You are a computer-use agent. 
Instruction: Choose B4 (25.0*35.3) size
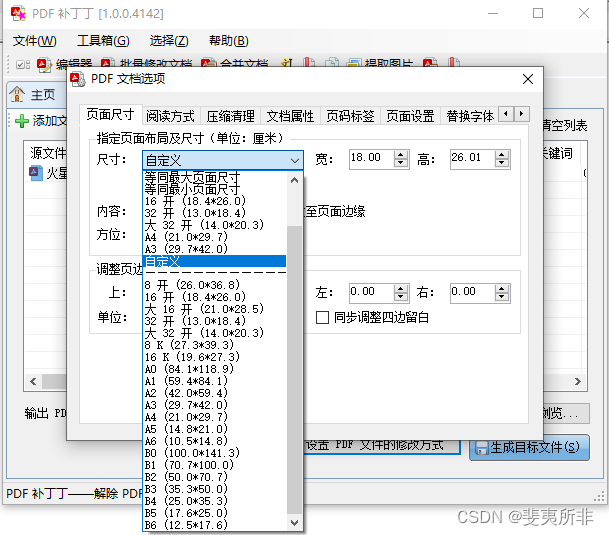point(215,501)
